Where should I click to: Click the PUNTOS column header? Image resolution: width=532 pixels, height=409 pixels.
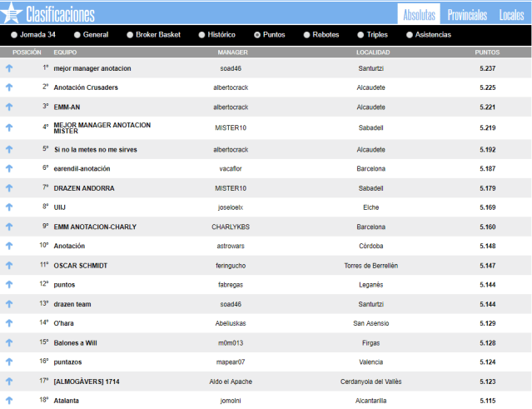(x=487, y=52)
